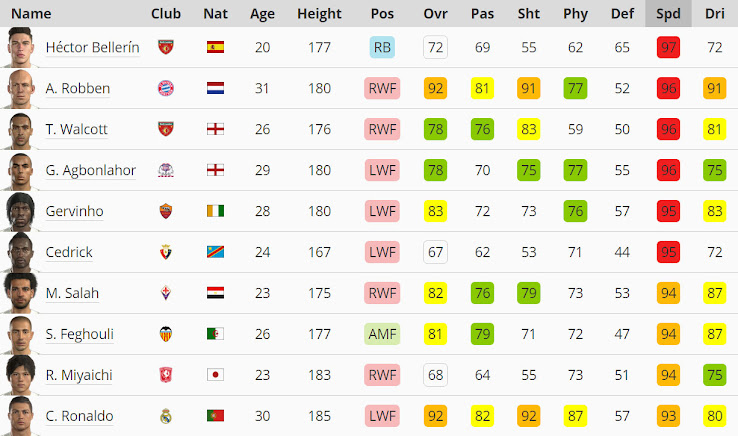Screen dimensions: 738x436
Task: Click the Roma crest beside Gervinho
Action: pyautogui.click(x=166, y=211)
